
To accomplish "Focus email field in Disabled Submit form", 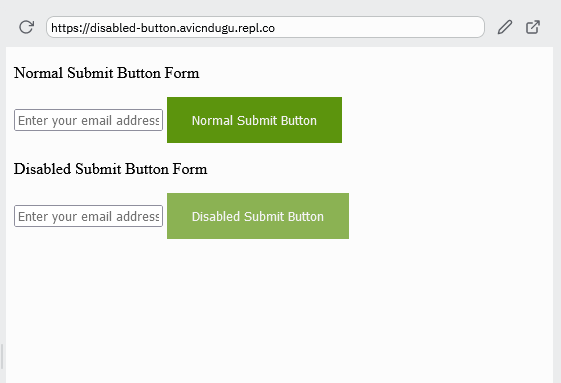I will coord(88,216).
